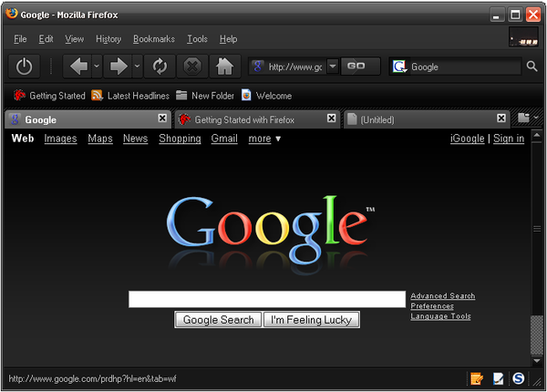Click the Google Search button
The width and height of the screenshot is (547, 392).
pyautogui.click(x=218, y=320)
